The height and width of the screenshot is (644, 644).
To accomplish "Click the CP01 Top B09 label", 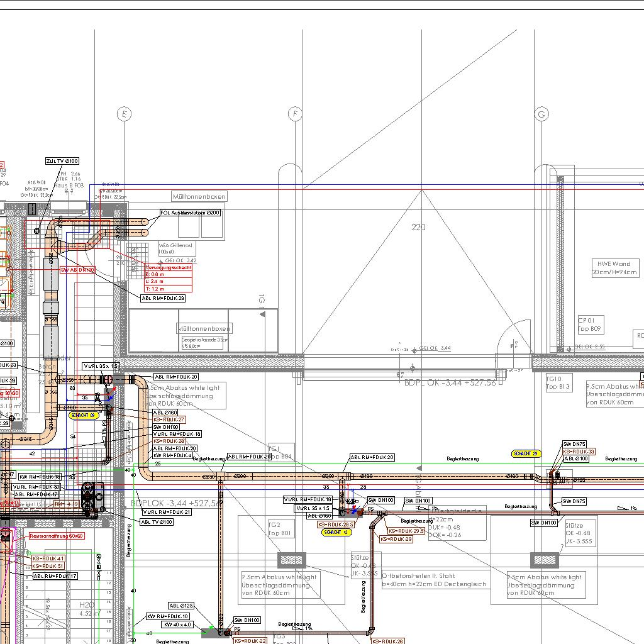I will pyautogui.click(x=591, y=325).
